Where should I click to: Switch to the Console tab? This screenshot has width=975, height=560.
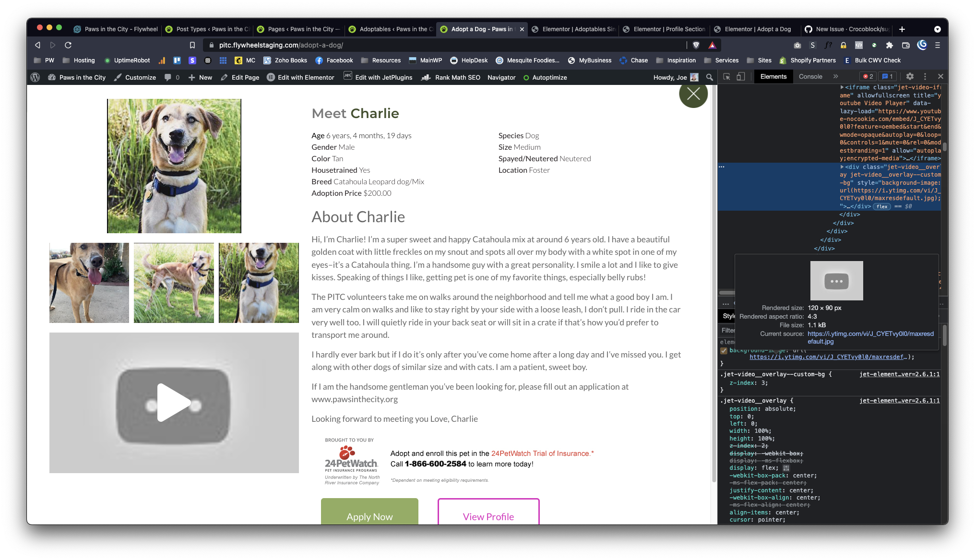point(810,77)
